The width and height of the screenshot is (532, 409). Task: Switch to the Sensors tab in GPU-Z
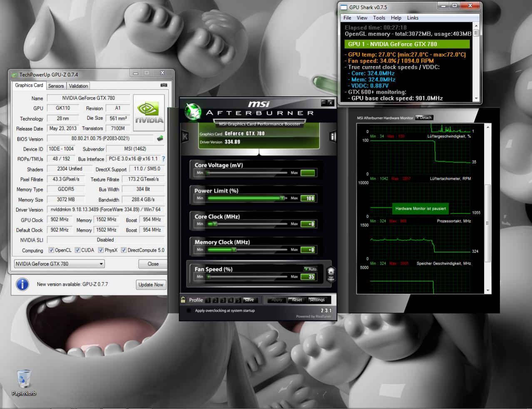click(56, 86)
